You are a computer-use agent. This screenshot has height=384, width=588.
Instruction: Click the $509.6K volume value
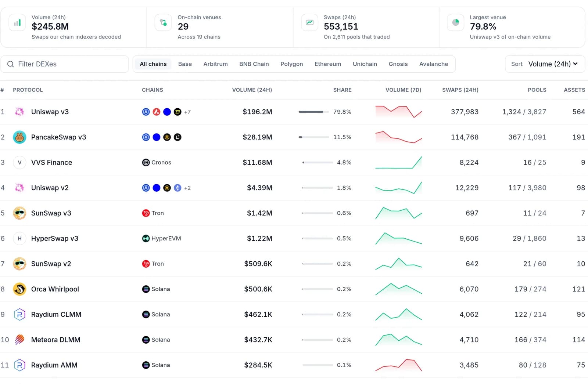tap(258, 264)
